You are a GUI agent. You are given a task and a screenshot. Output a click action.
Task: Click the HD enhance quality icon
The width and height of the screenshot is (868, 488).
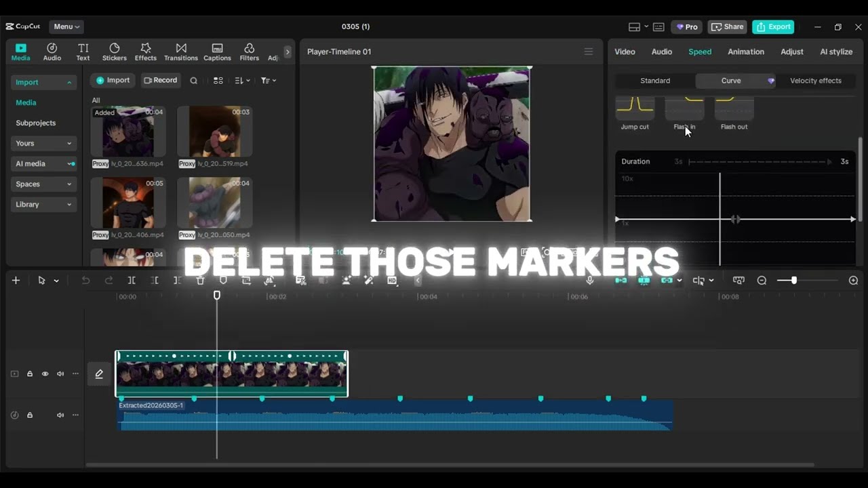point(392,281)
